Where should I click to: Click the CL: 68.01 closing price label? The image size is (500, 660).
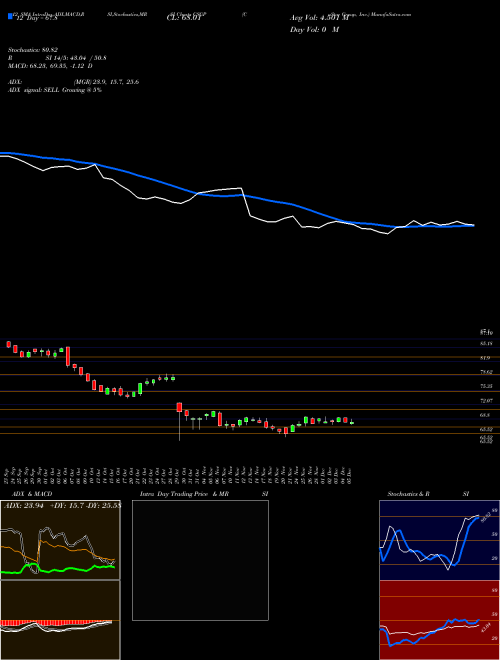click(183, 18)
